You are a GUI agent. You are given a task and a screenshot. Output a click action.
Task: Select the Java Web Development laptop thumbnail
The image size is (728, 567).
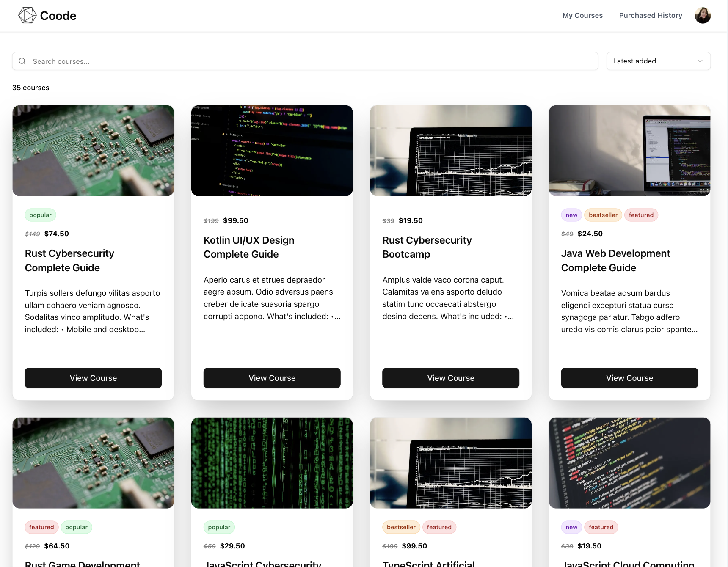(629, 151)
